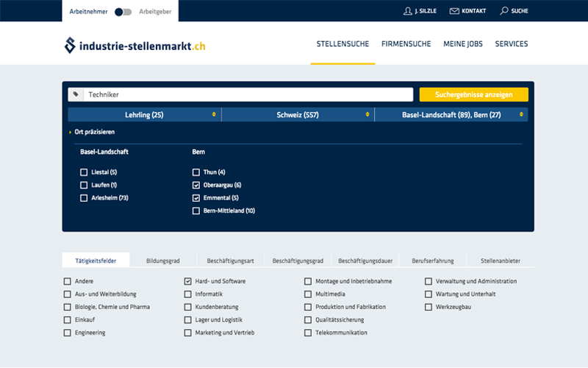Open the Schweiz (557) dropdown

pos(298,115)
